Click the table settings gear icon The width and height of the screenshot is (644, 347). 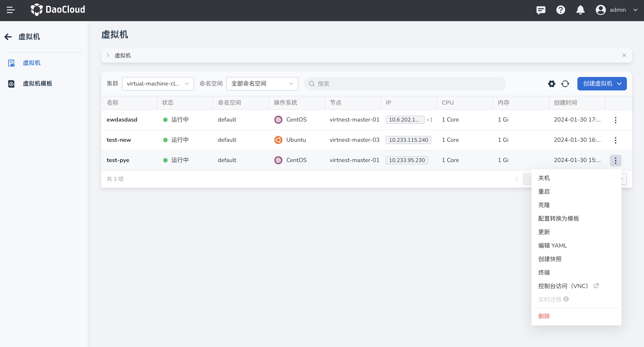coord(552,84)
